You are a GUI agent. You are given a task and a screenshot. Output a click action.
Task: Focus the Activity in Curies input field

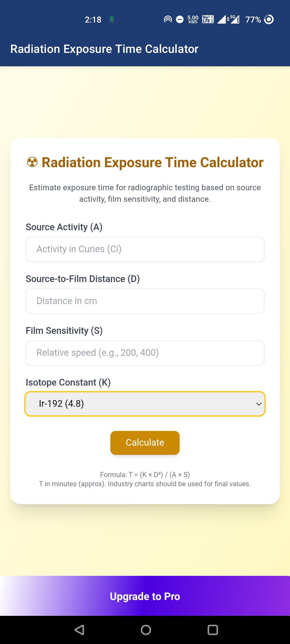pyautogui.click(x=145, y=249)
